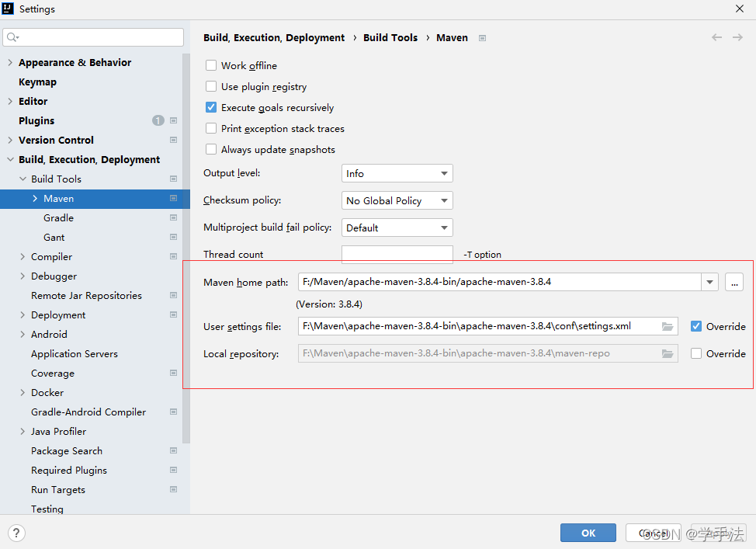Click the Thread count input field
The image size is (756, 549).
coord(397,254)
